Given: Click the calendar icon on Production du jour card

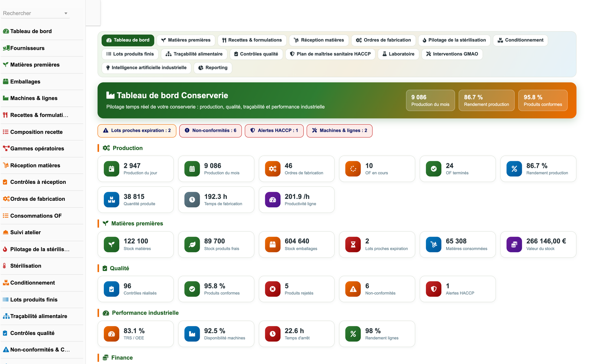Looking at the screenshot, I should point(111,169).
